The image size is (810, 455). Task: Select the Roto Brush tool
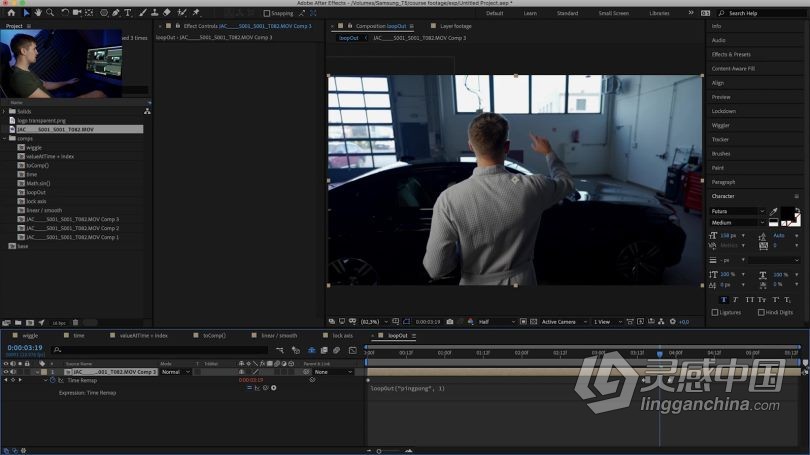(182, 12)
